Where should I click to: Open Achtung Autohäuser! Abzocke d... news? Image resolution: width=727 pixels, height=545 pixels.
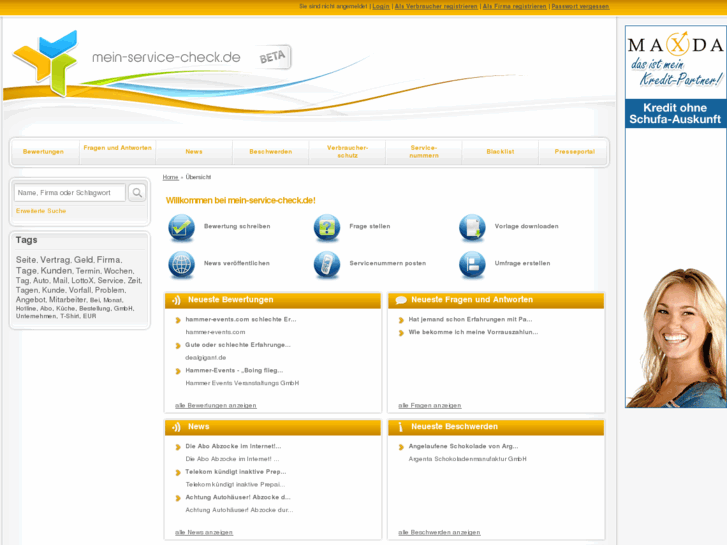click(238, 498)
